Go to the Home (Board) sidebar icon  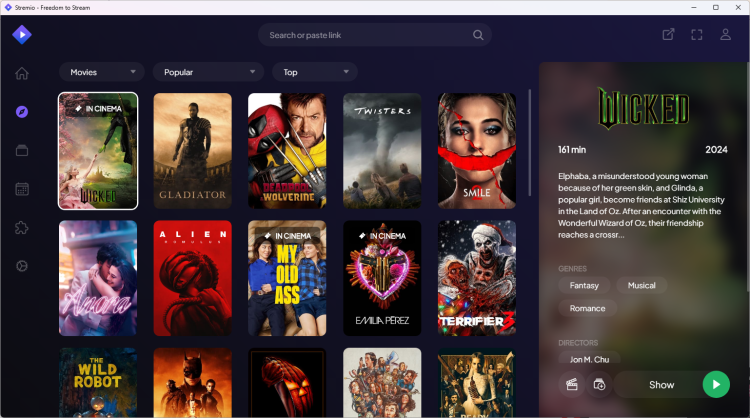pyautogui.click(x=22, y=73)
